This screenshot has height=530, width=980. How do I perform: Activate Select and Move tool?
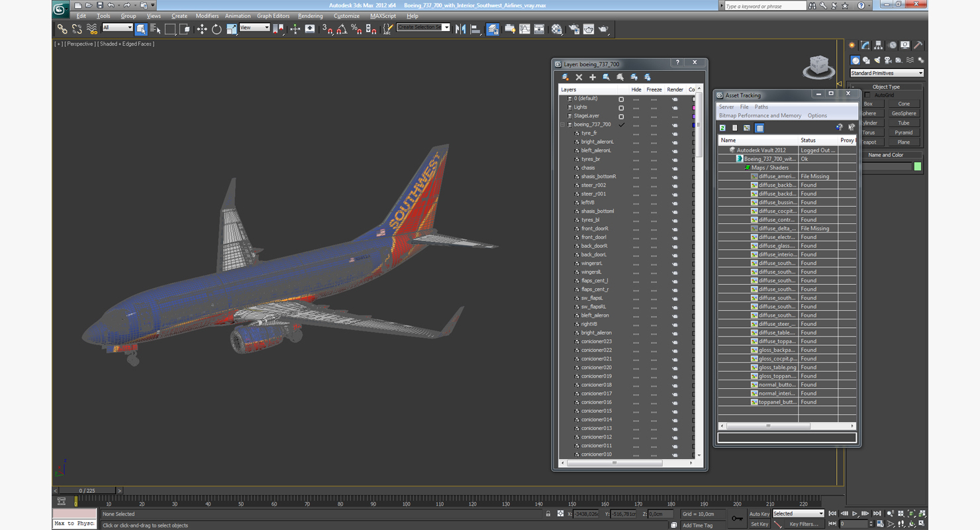pyautogui.click(x=202, y=29)
